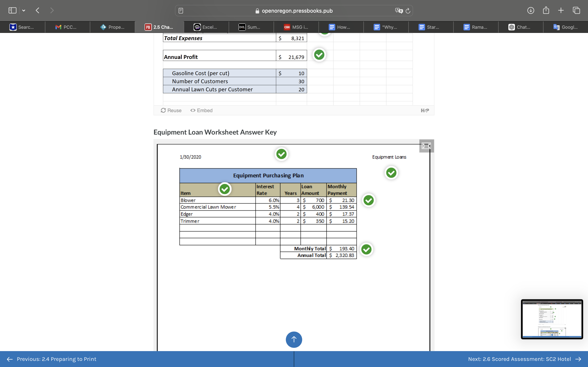
Task: Show the tab overview grid
Action: [576, 10]
